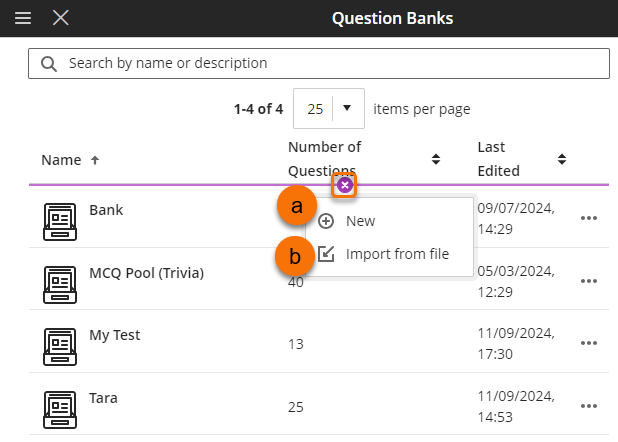The image size is (618, 442).
Task: Open more options for Bank row
Action: [x=588, y=218]
